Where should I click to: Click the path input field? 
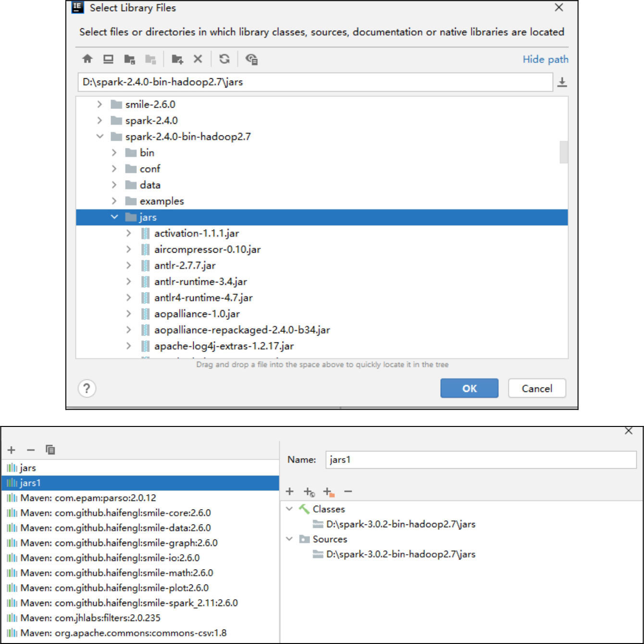[x=315, y=82]
